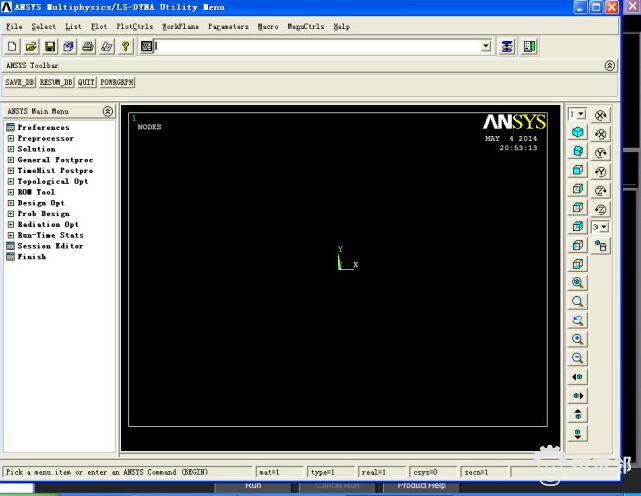Click the Save Analysis floppy disk icon
This screenshot has height=496, width=641.
pyautogui.click(x=49, y=46)
